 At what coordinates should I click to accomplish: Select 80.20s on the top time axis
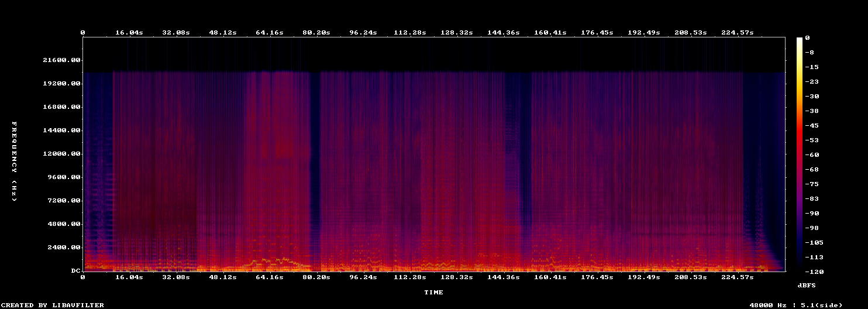click(x=316, y=32)
